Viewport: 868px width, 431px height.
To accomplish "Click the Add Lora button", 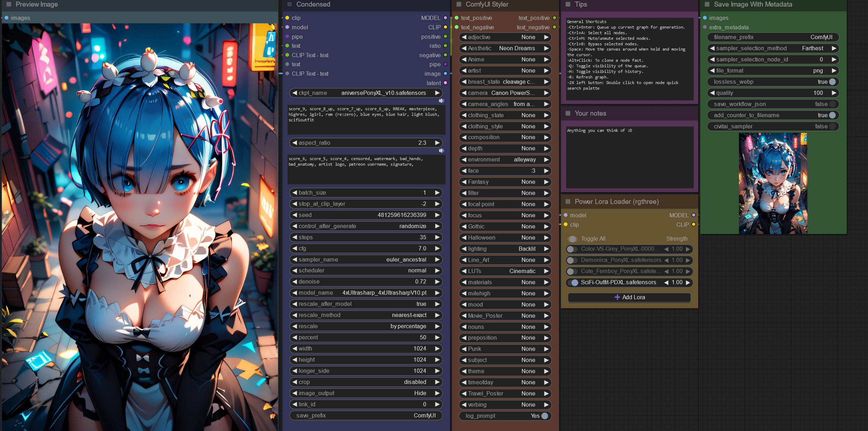I will tap(629, 297).
